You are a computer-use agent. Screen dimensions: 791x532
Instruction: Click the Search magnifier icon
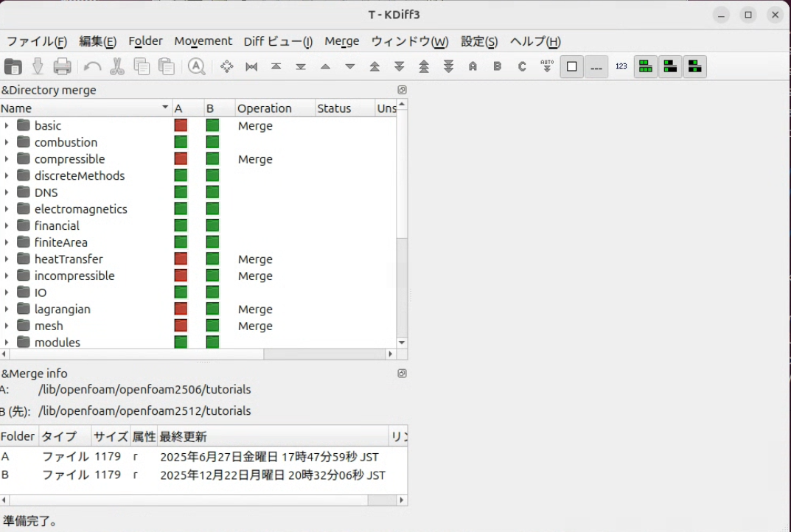pos(196,66)
